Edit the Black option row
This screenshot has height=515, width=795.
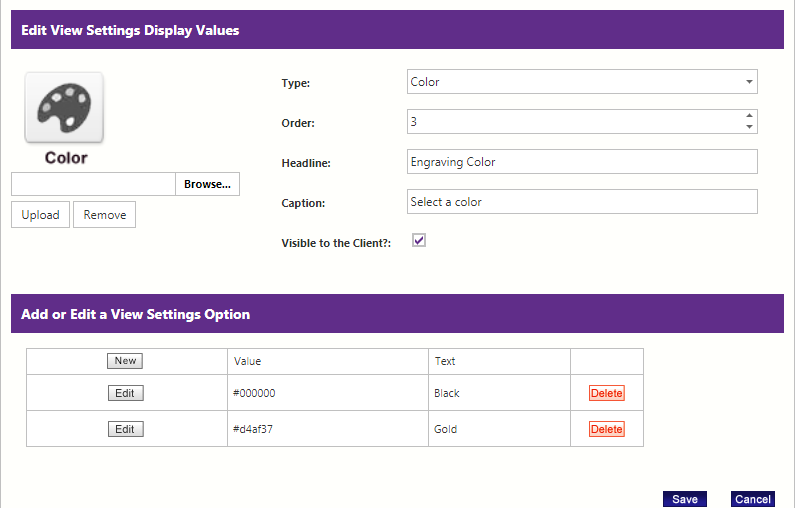point(125,393)
